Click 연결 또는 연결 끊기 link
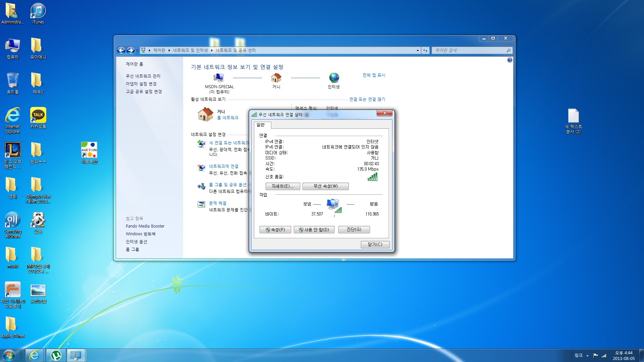This screenshot has height=362, width=644. [367, 99]
